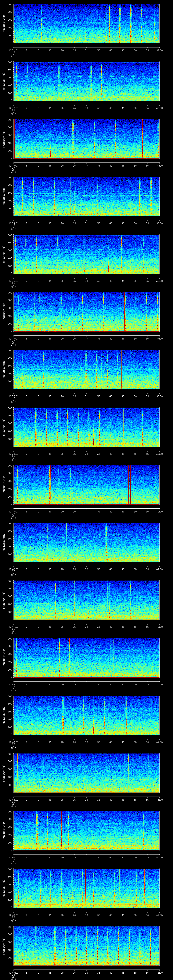
Task: Click the '12:32:00' time axis label
Action: coord(14,108)
